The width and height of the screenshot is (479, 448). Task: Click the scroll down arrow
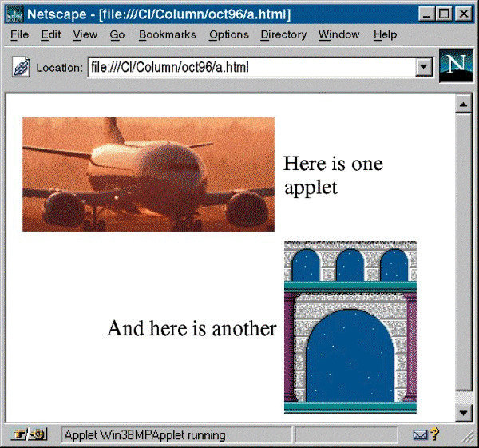[x=462, y=413]
